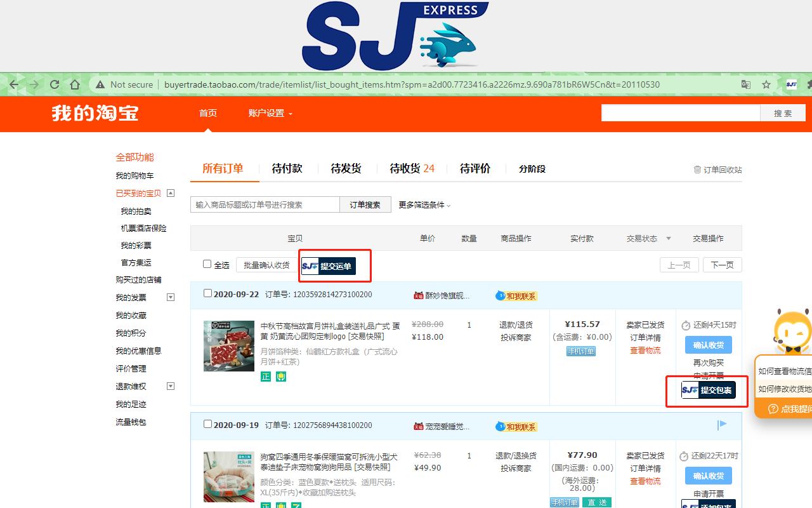The height and width of the screenshot is (508, 812).
Task: Reload the Taobao orders page
Action: click(55, 84)
